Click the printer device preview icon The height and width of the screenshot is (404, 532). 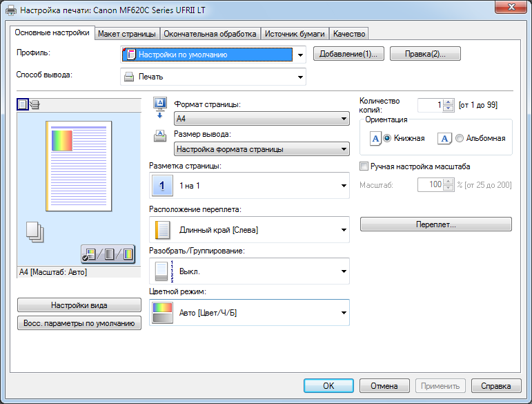click(35, 104)
